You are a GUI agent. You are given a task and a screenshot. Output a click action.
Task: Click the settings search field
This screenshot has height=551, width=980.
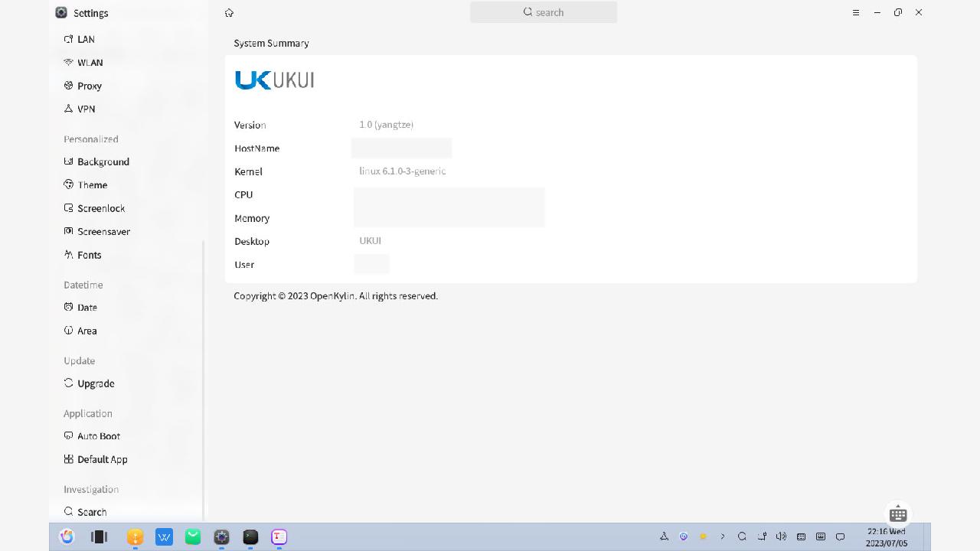click(x=544, y=12)
